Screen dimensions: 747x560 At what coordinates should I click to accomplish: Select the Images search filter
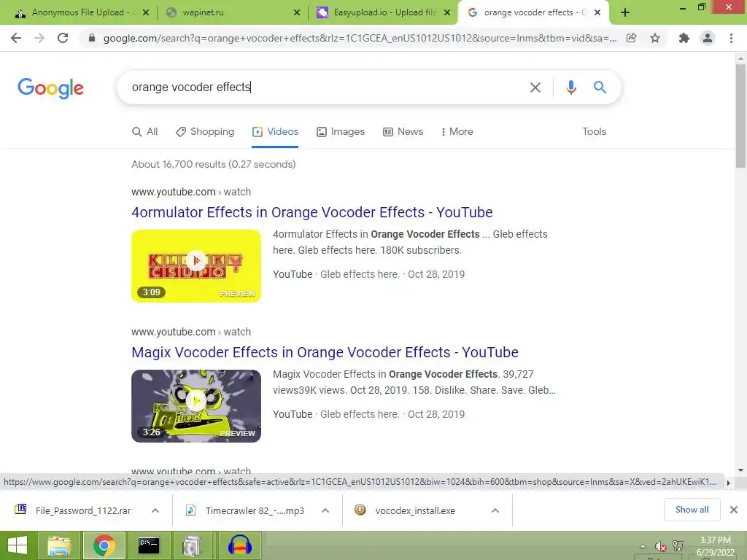coord(341,131)
